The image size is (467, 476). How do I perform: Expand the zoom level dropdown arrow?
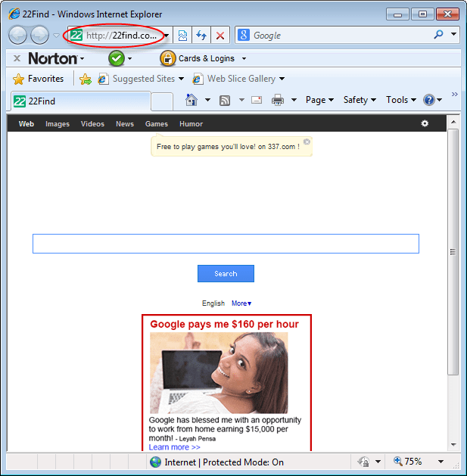click(x=441, y=462)
